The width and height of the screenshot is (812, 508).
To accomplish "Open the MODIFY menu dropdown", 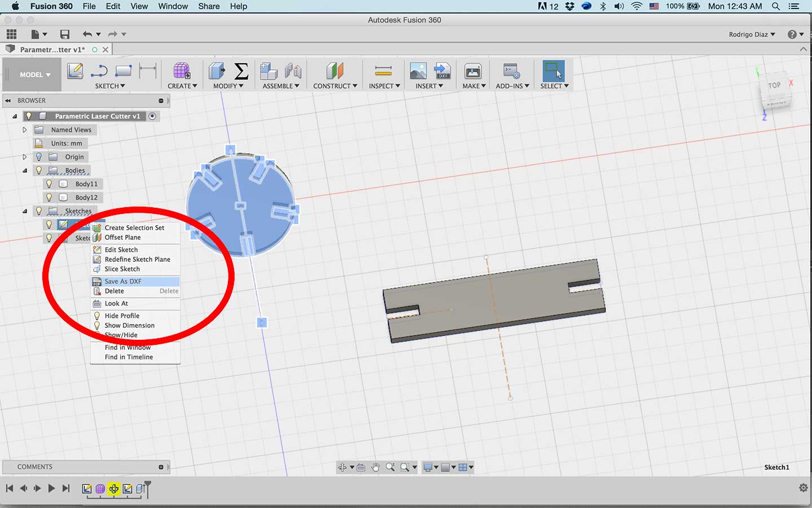I will [x=228, y=86].
